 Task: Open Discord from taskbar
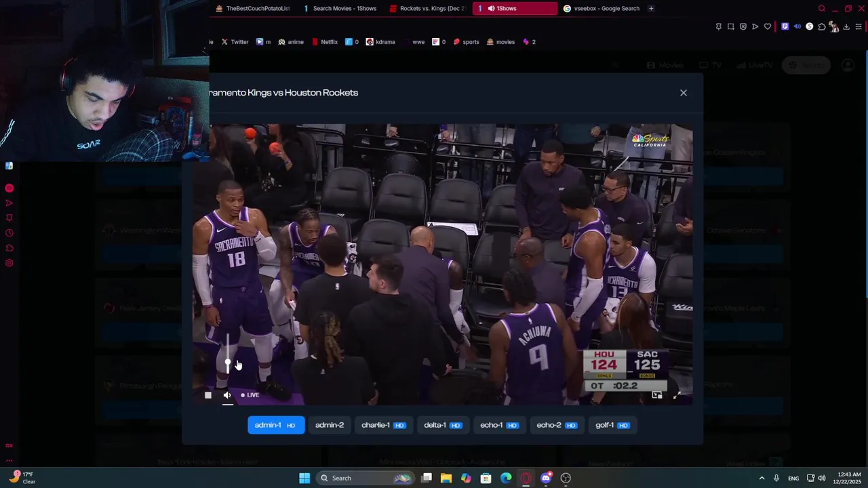546,479
